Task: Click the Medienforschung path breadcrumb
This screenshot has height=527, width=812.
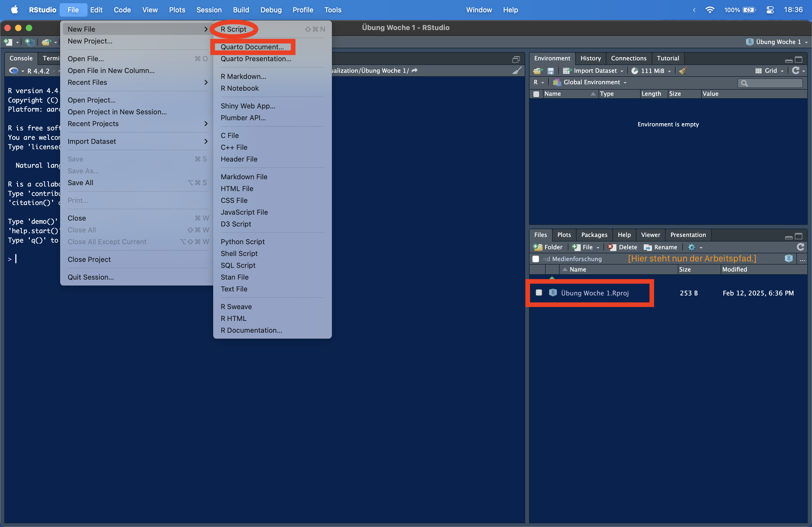Action: (x=577, y=259)
